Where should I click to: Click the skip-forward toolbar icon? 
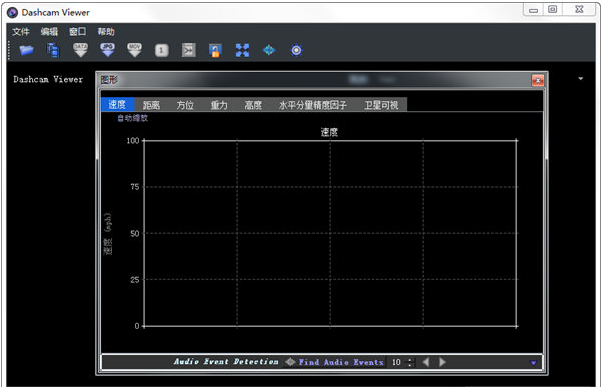(x=189, y=50)
